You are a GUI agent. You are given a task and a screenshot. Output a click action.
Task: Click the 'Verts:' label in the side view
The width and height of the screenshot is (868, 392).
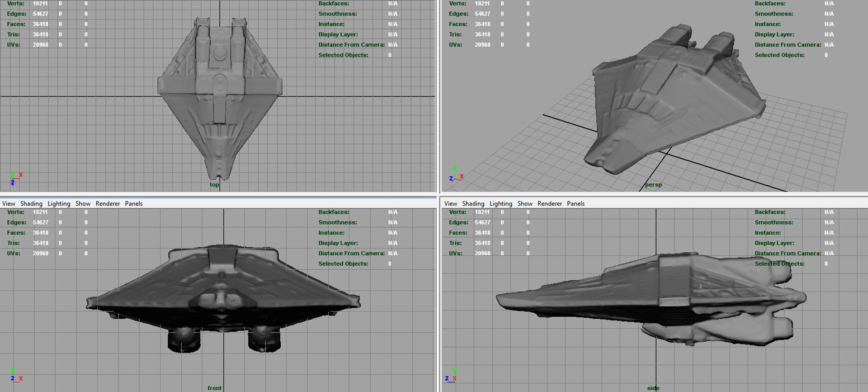(x=458, y=212)
